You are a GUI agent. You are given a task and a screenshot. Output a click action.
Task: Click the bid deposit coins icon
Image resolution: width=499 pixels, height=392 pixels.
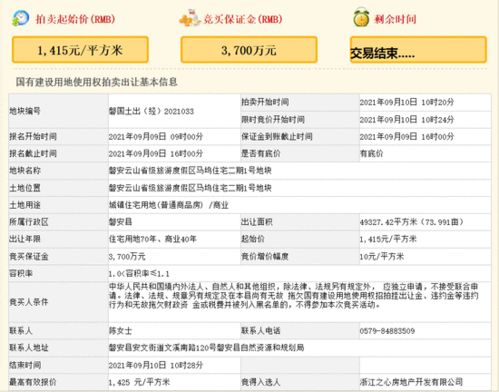coord(190,19)
